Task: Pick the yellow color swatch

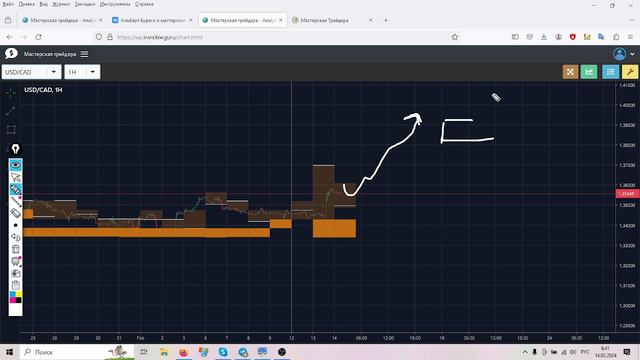Action: pos(18,294)
